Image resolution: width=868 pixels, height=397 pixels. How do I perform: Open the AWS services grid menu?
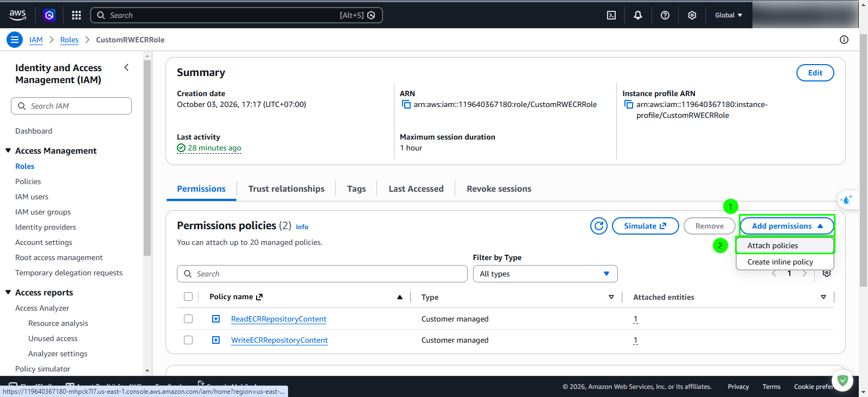pyautogui.click(x=76, y=15)
